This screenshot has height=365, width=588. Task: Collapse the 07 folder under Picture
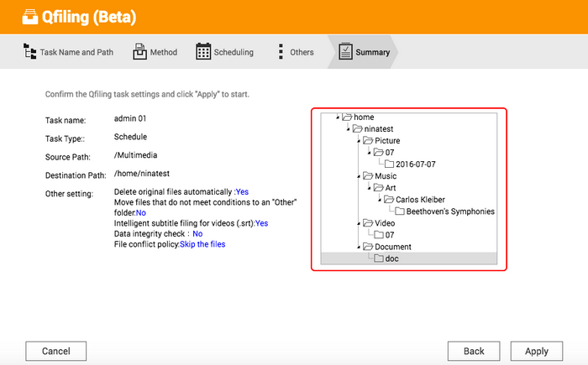pos(369,153)
